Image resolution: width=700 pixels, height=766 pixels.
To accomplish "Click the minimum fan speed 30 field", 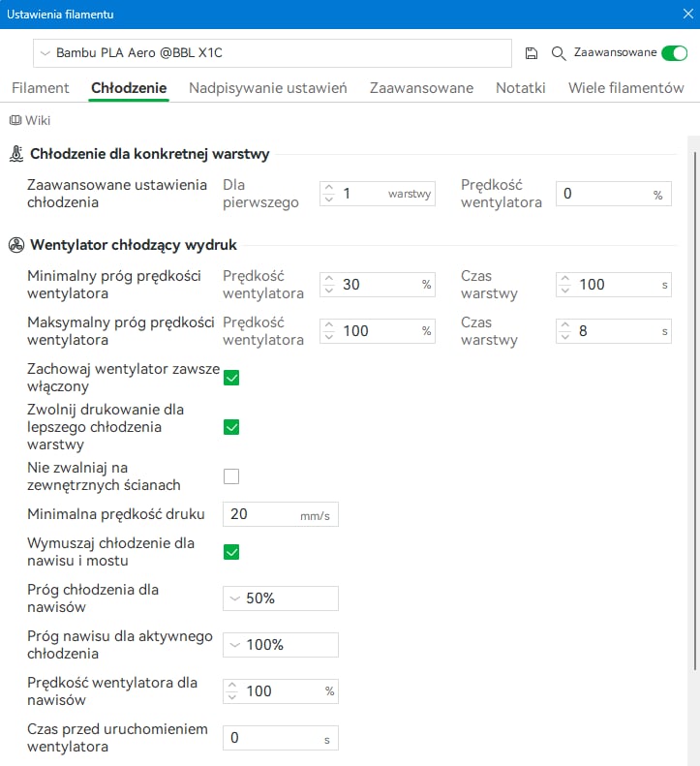I will pos(378,285).
